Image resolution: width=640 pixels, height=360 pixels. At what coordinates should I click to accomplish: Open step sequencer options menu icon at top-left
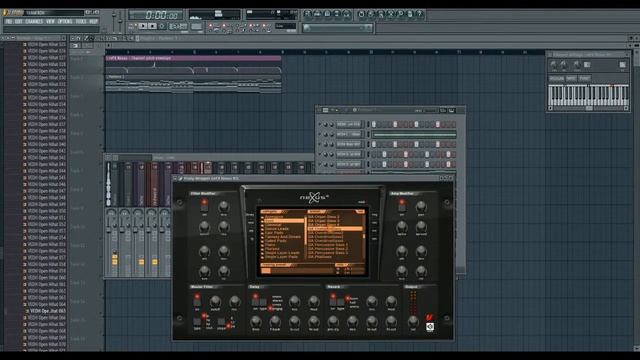coord(319,110)
